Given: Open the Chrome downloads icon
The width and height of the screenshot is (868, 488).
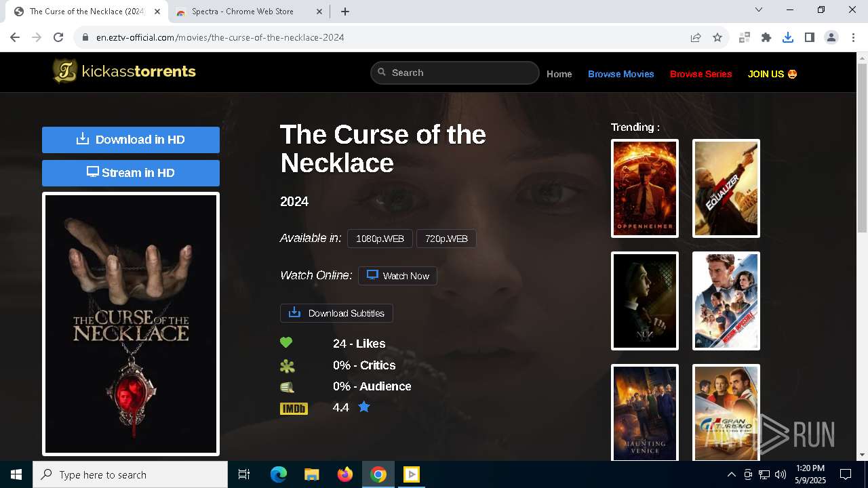Looking at the screenshot, I should click(x=788, y=37).
